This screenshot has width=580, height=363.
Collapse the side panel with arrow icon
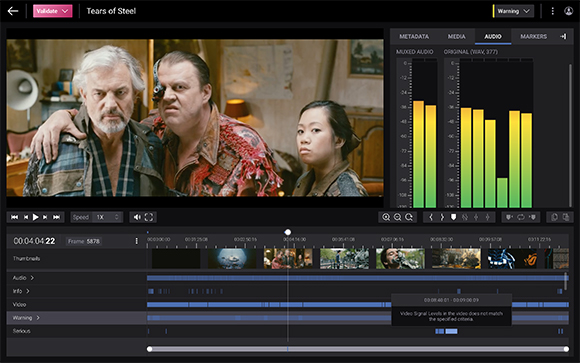(x=563, y=36)
